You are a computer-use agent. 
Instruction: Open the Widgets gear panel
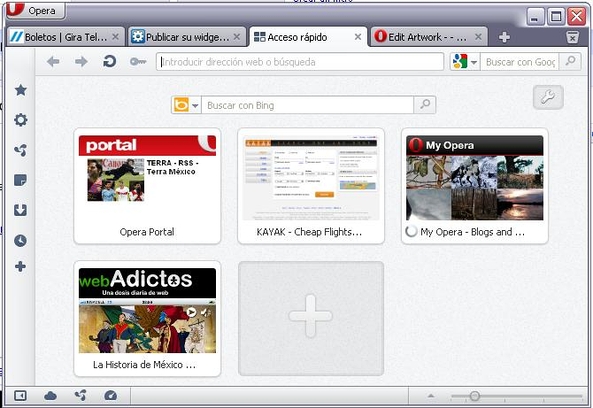[x=20, y=120]
